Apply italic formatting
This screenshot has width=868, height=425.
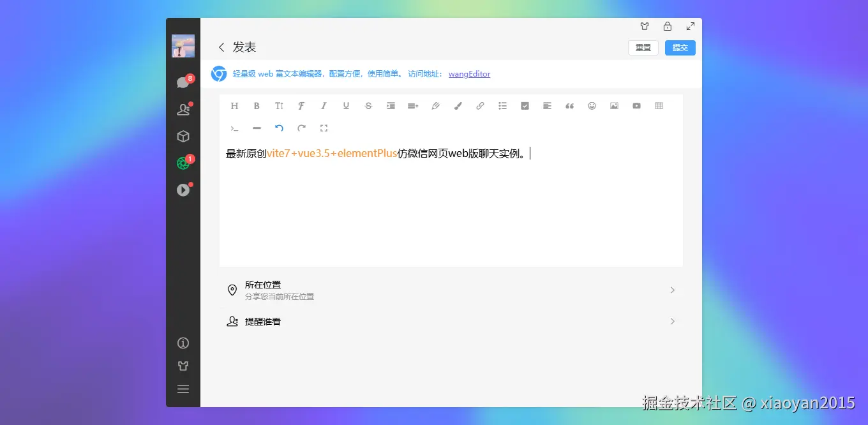(x=324, y=106)
